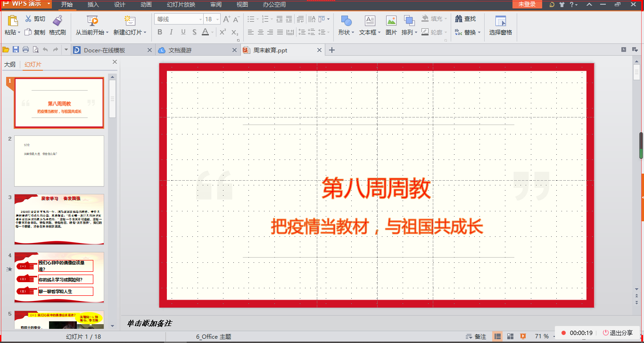
Task: Click the font color A swatch
Action: click(205, 32)
